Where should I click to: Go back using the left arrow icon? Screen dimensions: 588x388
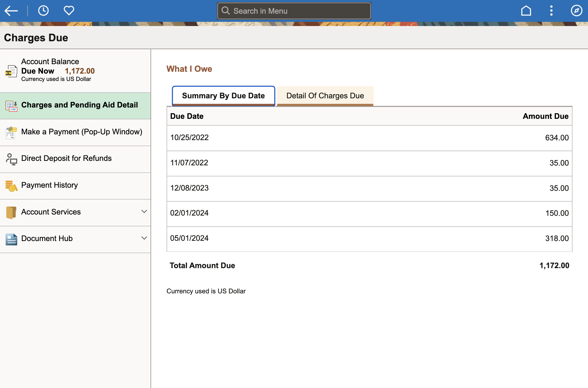pyautogui.click(x=11, y=11)
